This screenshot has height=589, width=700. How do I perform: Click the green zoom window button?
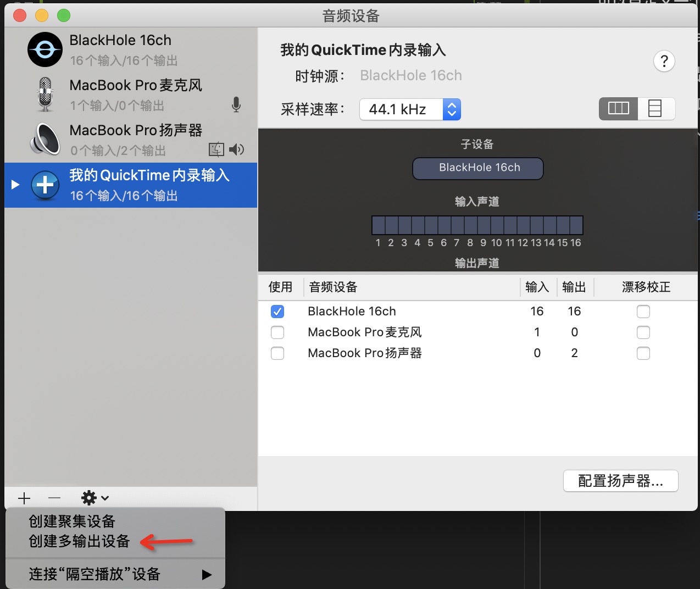[64, 15]
